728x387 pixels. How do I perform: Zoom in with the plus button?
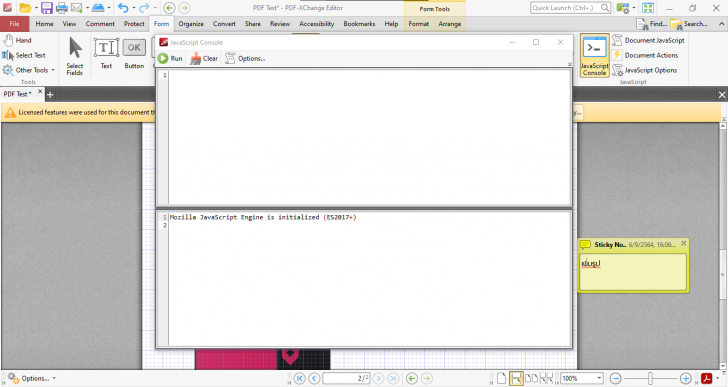pyautogui.click(x=685, y=379)
